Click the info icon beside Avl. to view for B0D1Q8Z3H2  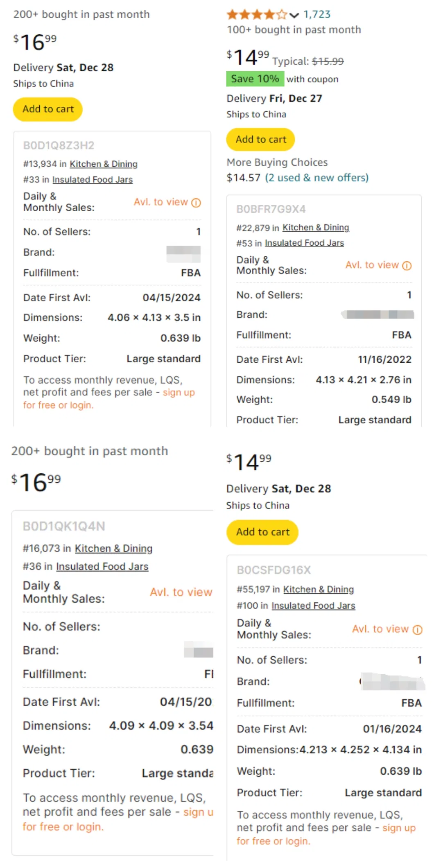(195, 202)
